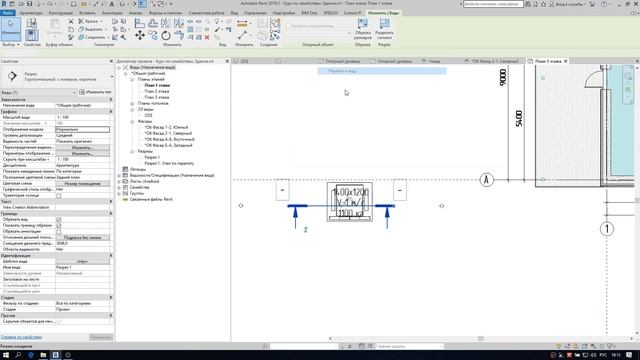Image resolution: width=640 pixels, height=360 pixels.
Task: Click the taskbar search magnifier icon
Action: pos(18,355)
